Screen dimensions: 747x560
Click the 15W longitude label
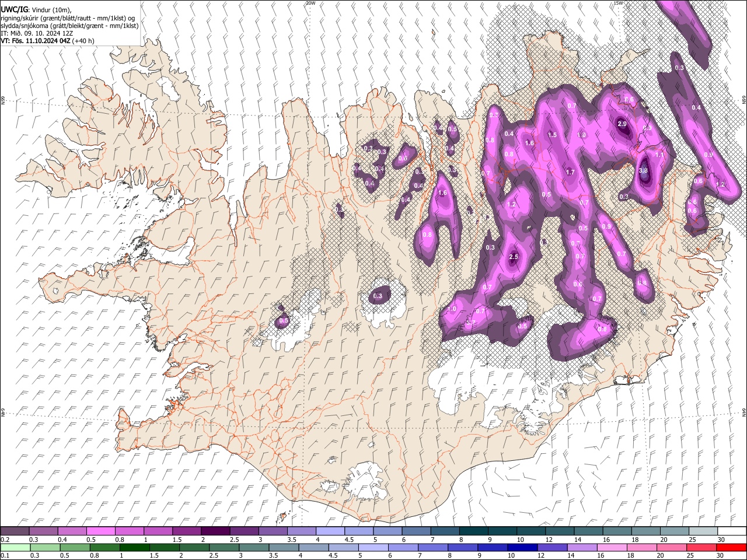coord(619,3)
